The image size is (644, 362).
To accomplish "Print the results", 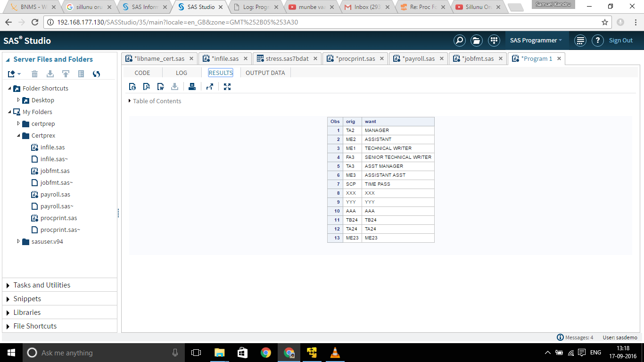I will [x=191, y=86].
